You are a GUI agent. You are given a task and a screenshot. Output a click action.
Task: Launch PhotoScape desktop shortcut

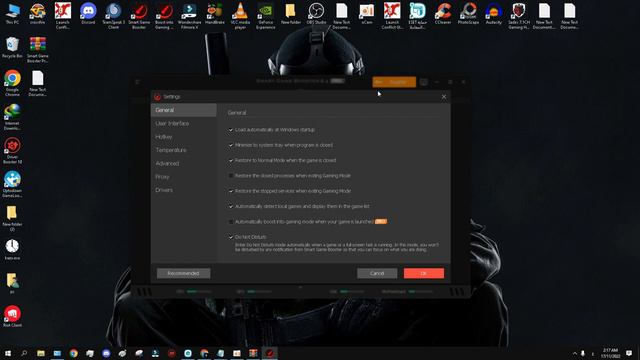[x=468, y=13]
